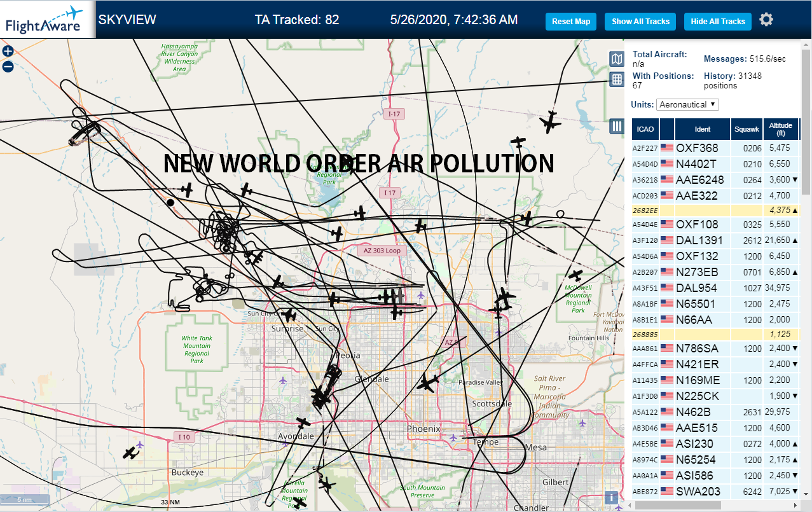
Task: Select aircraft row DAL954
Action: [715, 288]
